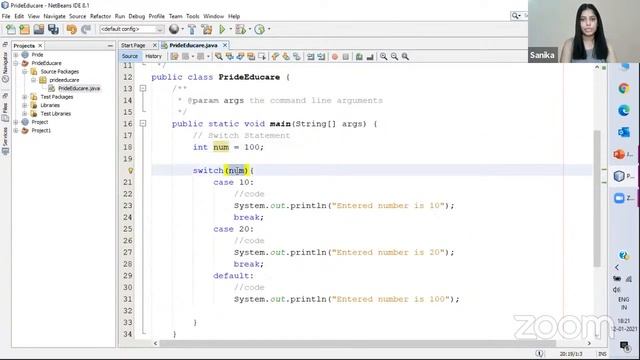Click the editor horizontal scrollbar
Screen dimensions: 640x360
(x=358, y=344)
